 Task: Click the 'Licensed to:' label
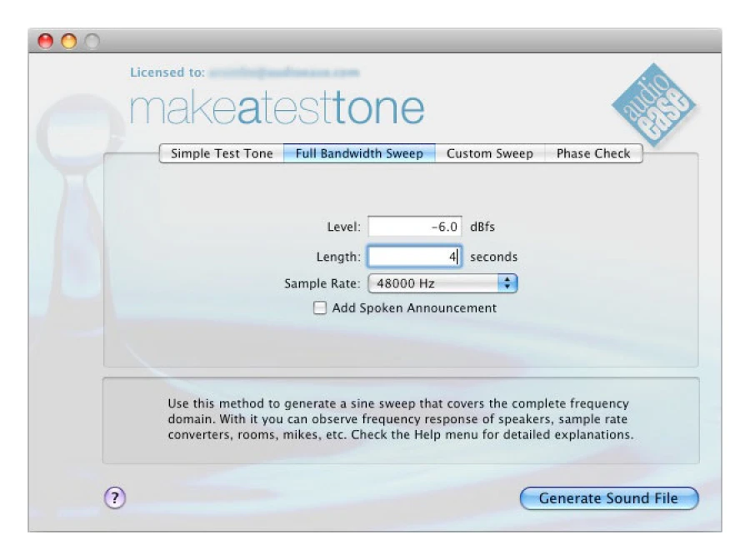click(167, 72)
